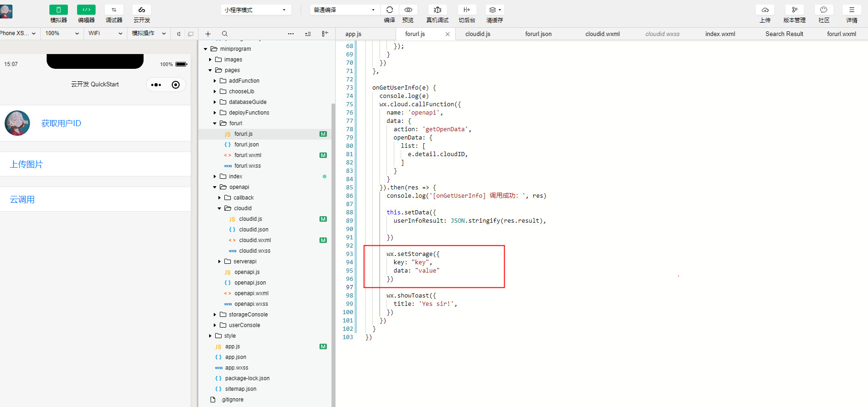Viewport: 868px width, 407px height.
Task: Toggle the editor (编辑器) panel
Action: click(86, 10)
